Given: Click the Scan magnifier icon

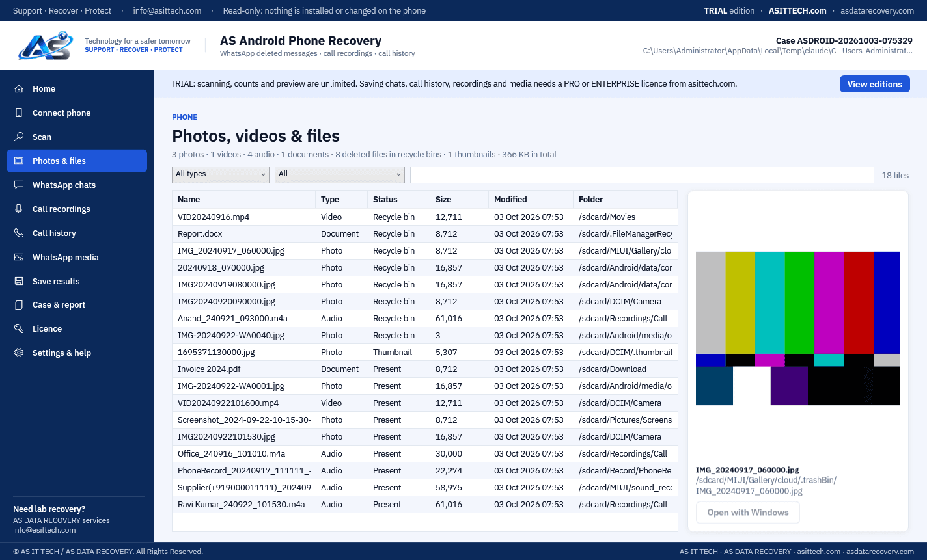Looking at the screenshot, I should coord(20,137).
